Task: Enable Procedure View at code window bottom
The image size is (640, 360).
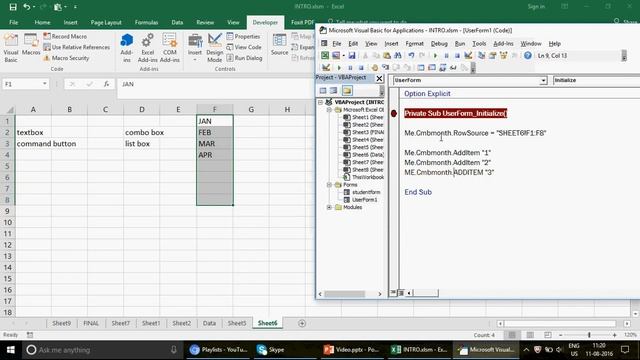Action: click(393, 293)
